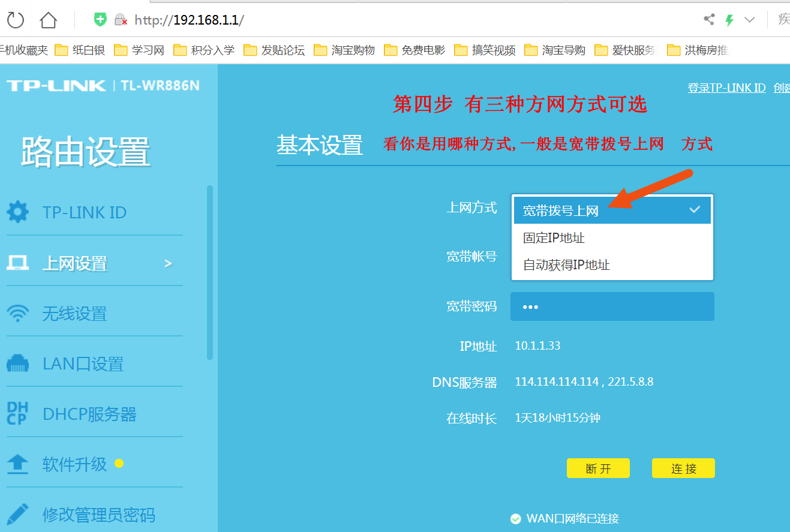This screenshot has width=790, height=532.
Task: Open the 免费电影 bookmark folder
Action: 414,50
